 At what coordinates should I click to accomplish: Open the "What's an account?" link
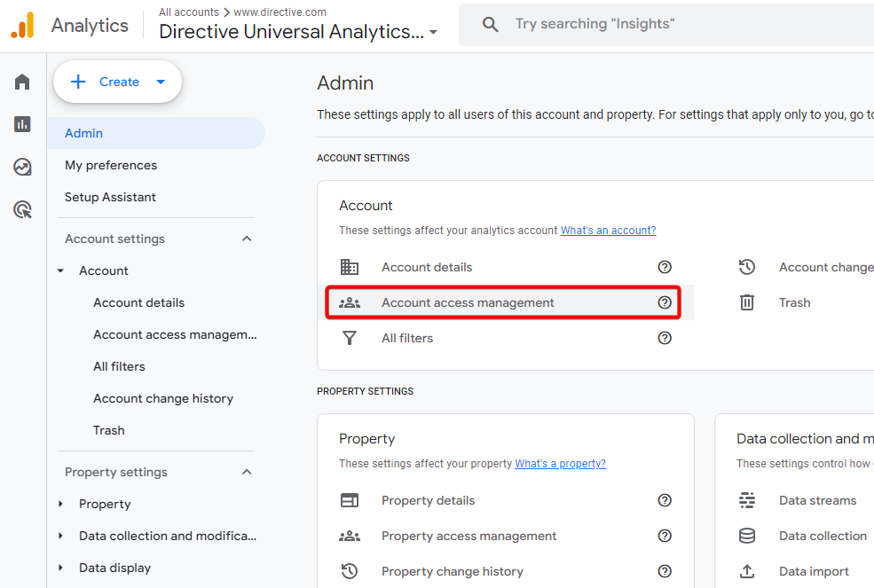click(x=608, y=231)
